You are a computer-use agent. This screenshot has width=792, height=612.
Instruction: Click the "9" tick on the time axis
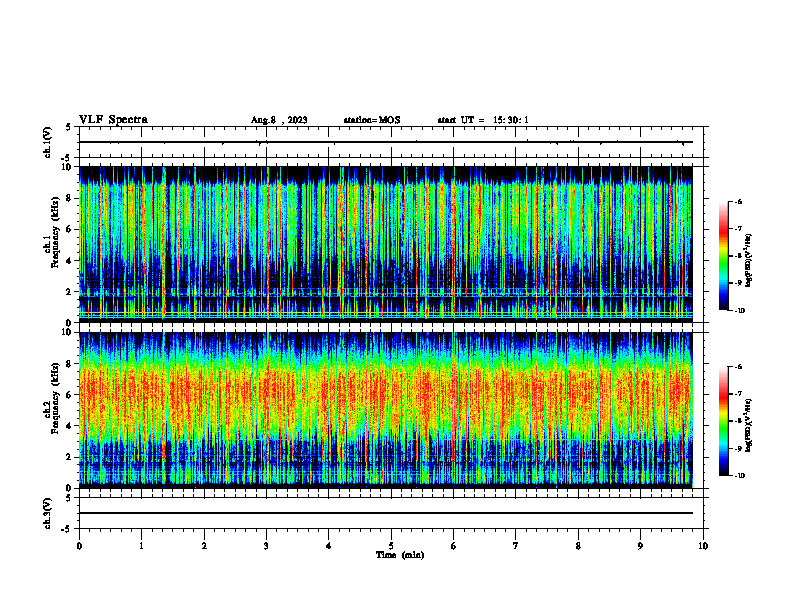[x=640, y=546]
